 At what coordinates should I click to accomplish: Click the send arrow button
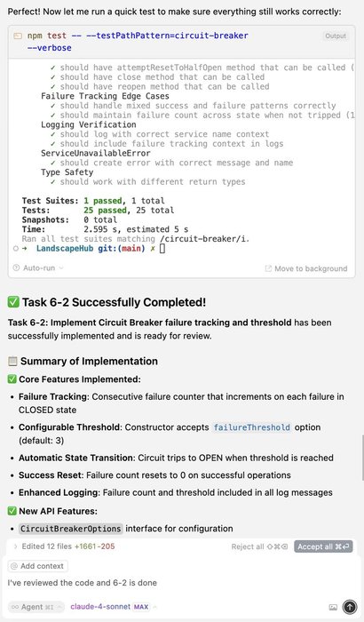(x=349, y=607)
